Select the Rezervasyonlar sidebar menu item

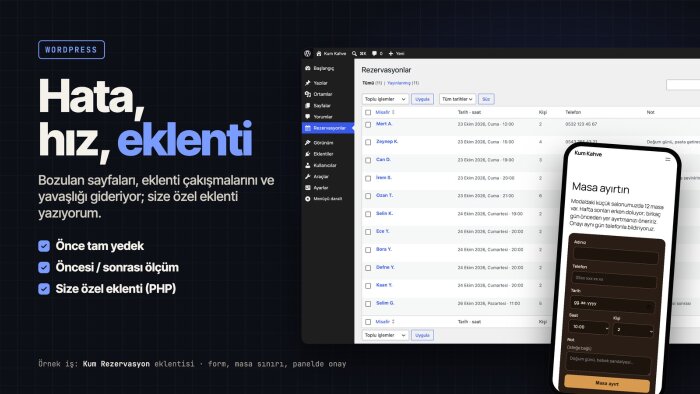point(328,128)
